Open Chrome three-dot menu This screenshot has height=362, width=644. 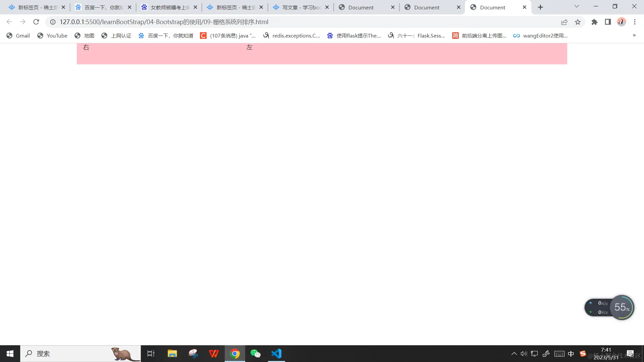tap(635, 22)
